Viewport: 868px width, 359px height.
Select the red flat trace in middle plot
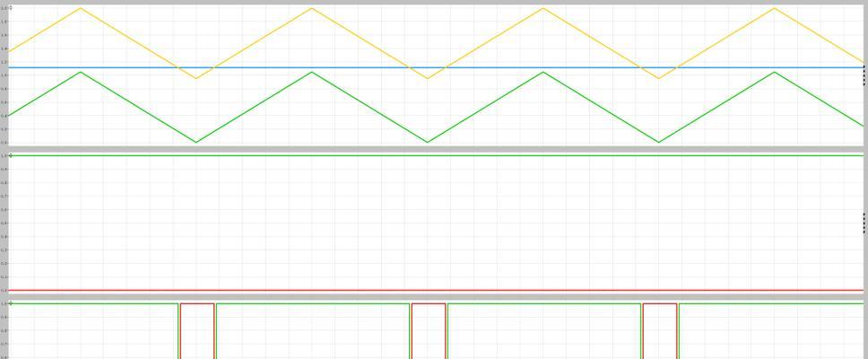[436, 290]
